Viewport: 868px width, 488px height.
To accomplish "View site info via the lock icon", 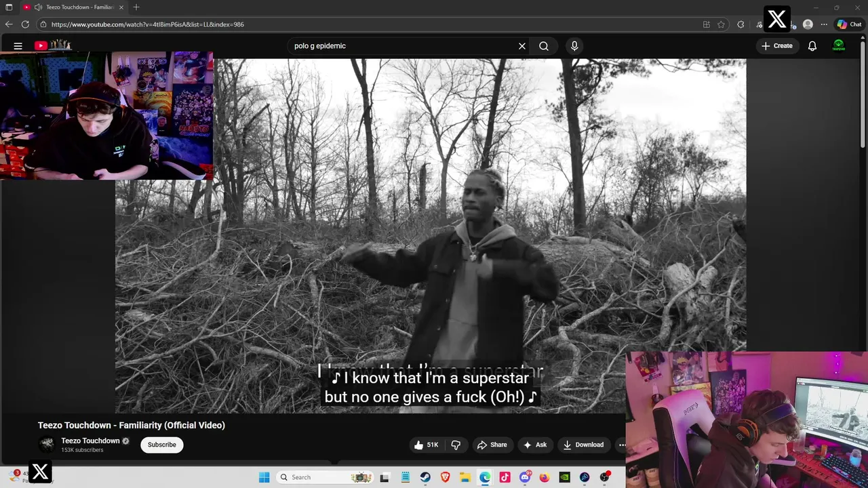I will tap(43, 24).
